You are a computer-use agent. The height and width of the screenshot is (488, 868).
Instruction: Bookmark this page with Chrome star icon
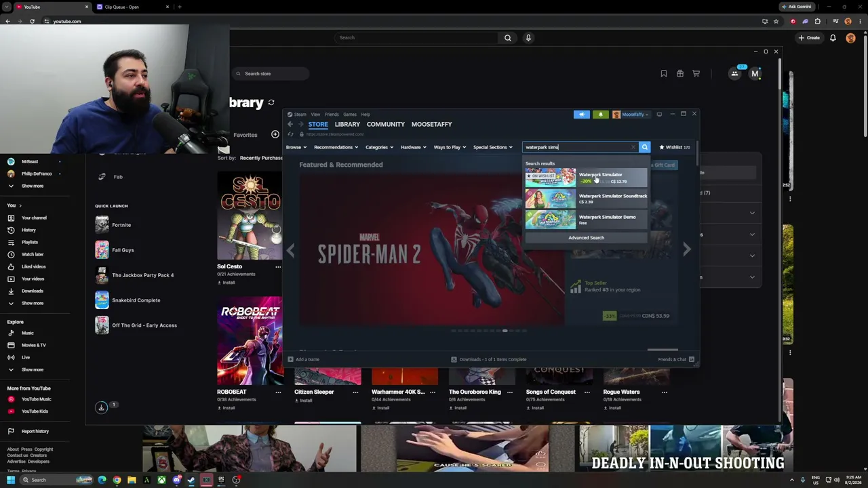(776, 21)
